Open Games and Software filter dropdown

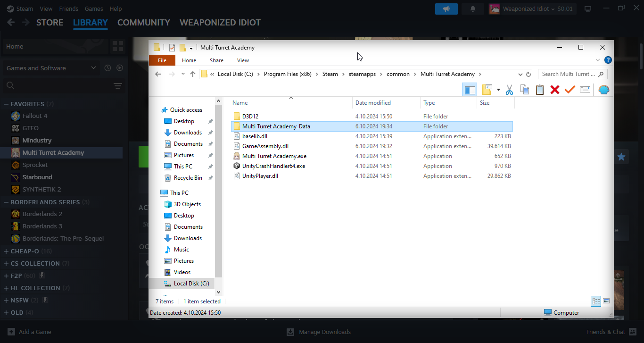[x=51, y=68]
